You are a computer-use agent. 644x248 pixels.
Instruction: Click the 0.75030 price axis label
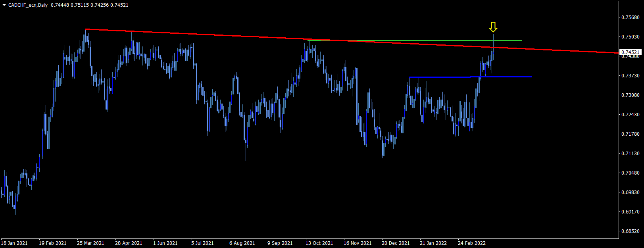(631, 37)
